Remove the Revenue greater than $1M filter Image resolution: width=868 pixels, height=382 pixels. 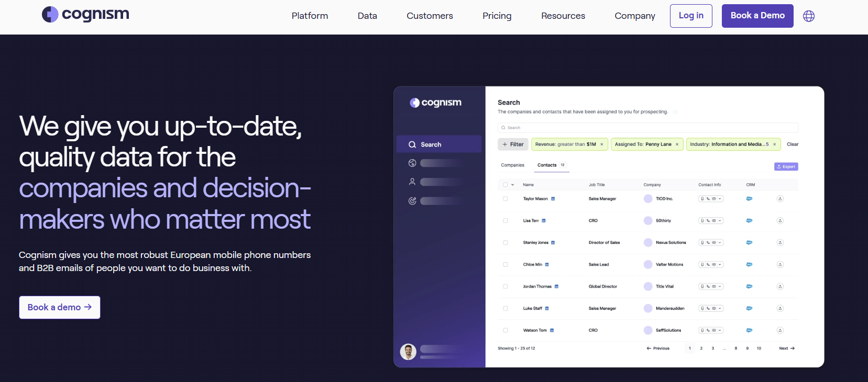click(602, 144)
